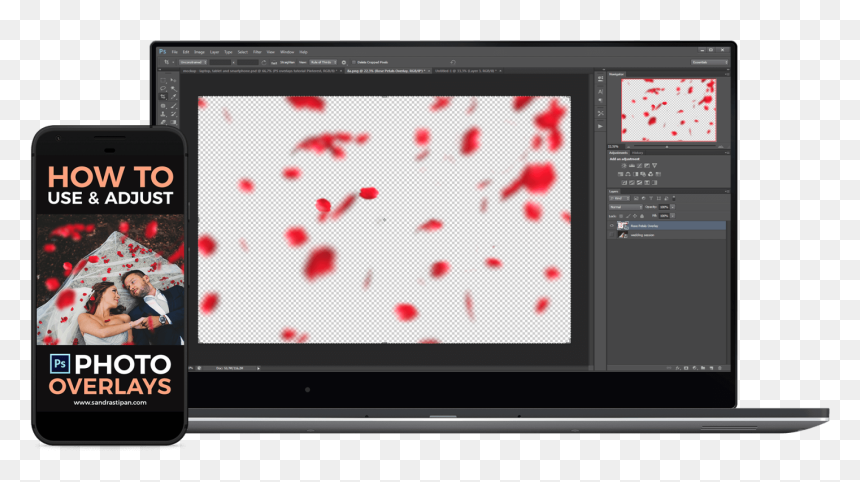Select the Magic Wand tool
Image resolution: width=860 pixels, height=482 pixels.
click(x=173, y=89)
